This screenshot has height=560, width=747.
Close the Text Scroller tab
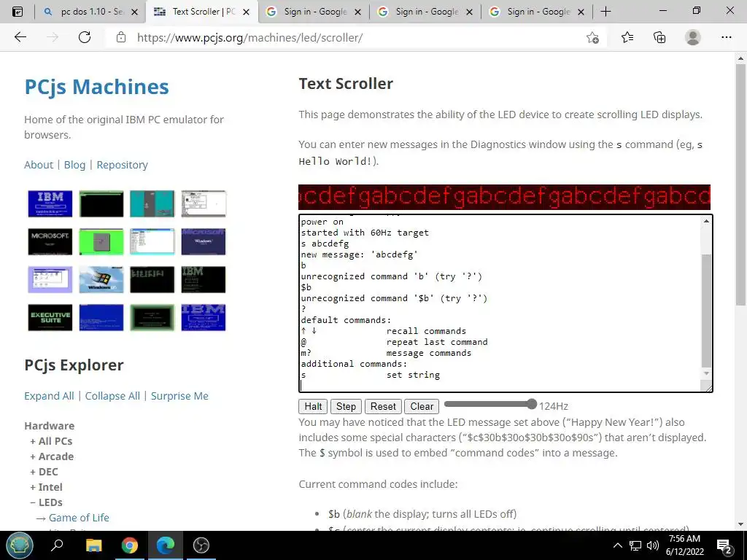pos(246,12)
